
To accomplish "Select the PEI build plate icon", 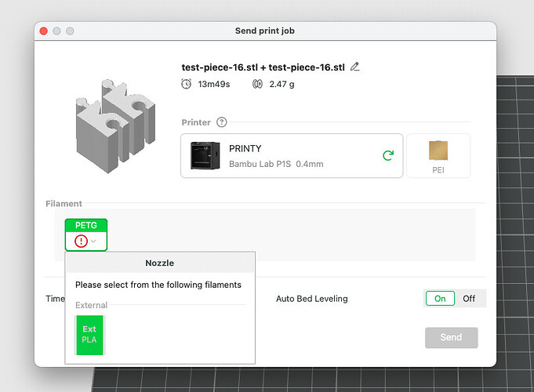I will 438,156.
